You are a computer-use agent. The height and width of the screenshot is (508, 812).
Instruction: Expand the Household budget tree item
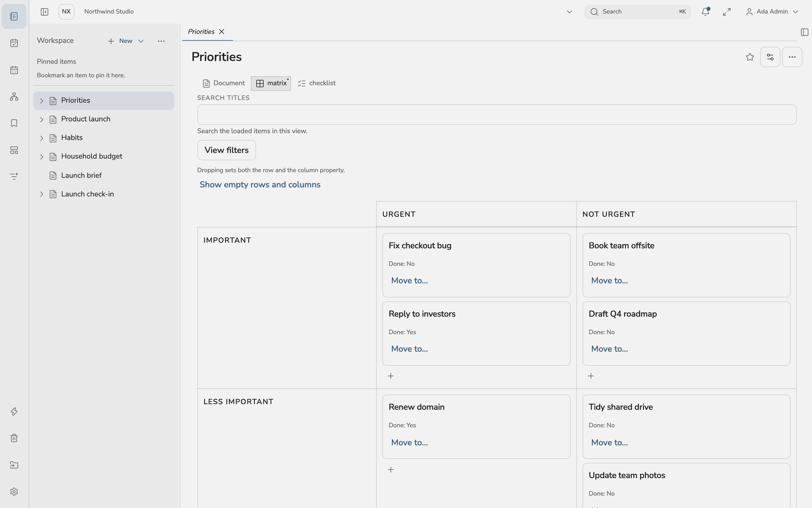click(42, 157)
